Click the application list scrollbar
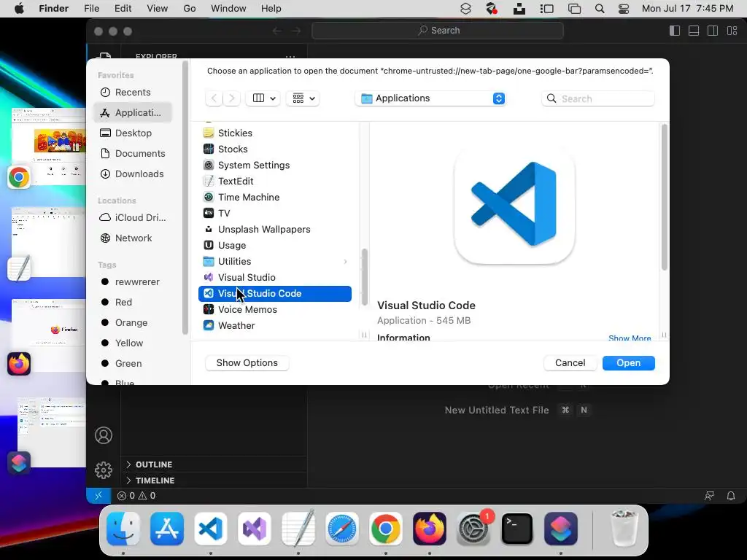The height and width of the screenshot is (560, 747). point(365,277)
